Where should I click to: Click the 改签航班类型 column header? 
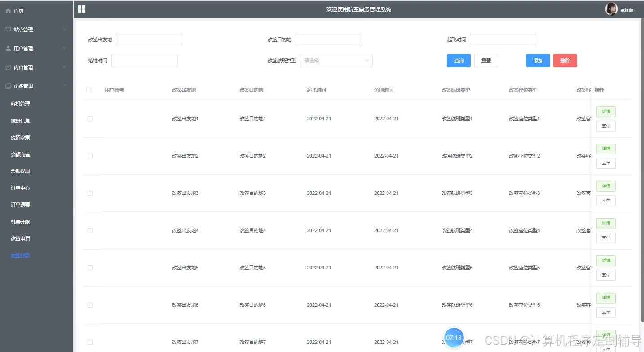click(x=456, y=90)
